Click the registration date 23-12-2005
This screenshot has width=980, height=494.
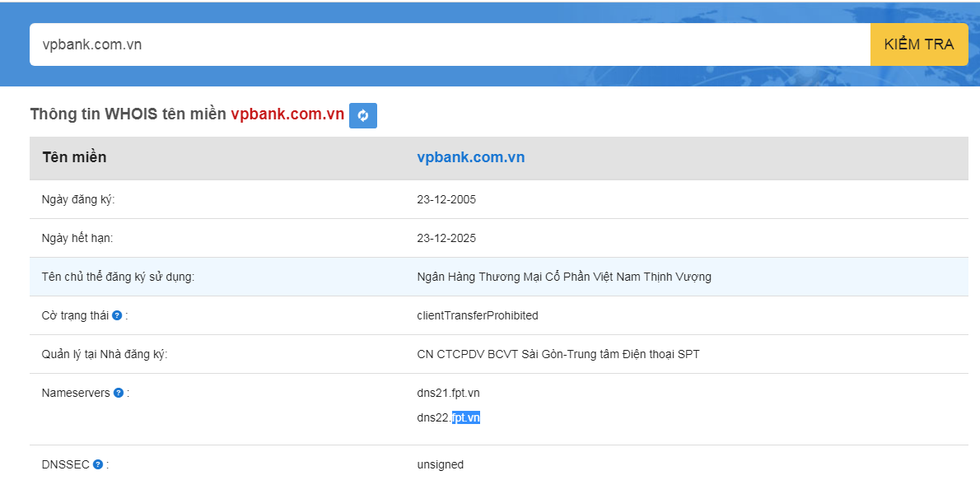tap(446, 199)
